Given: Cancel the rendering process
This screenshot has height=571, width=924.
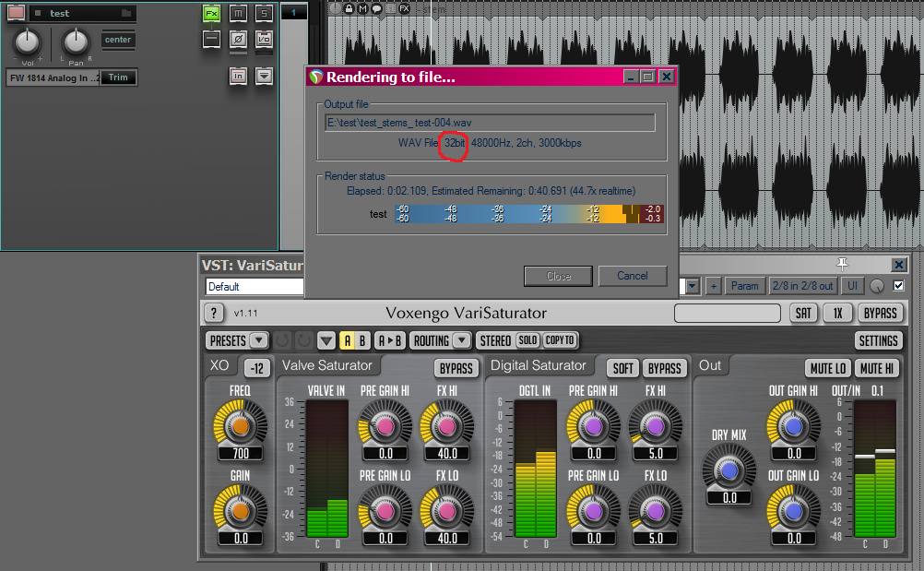Looking at the screenshot, I should 633,276.
